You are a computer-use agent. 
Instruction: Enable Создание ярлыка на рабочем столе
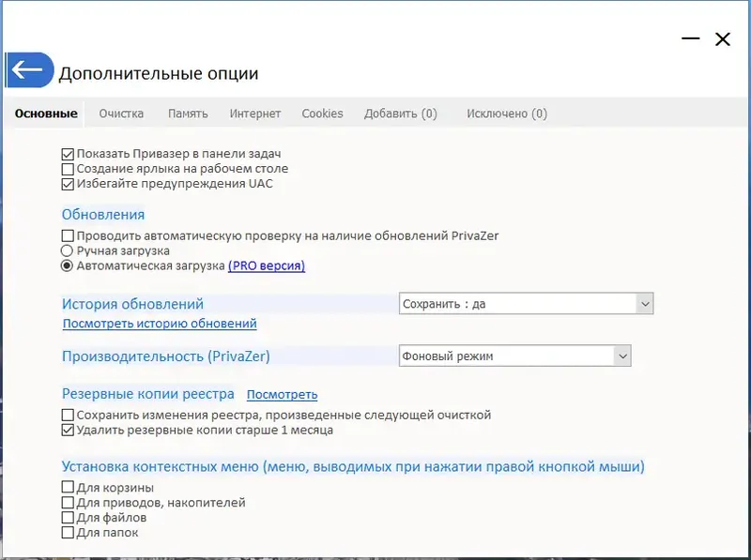point(68,169)
